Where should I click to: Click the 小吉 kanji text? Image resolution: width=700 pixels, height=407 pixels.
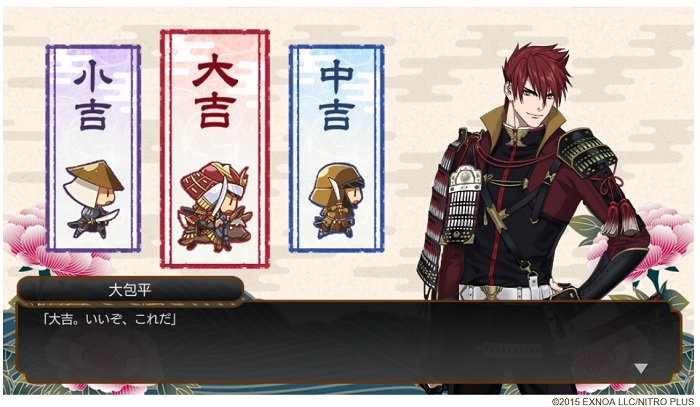tap(93, 98)
